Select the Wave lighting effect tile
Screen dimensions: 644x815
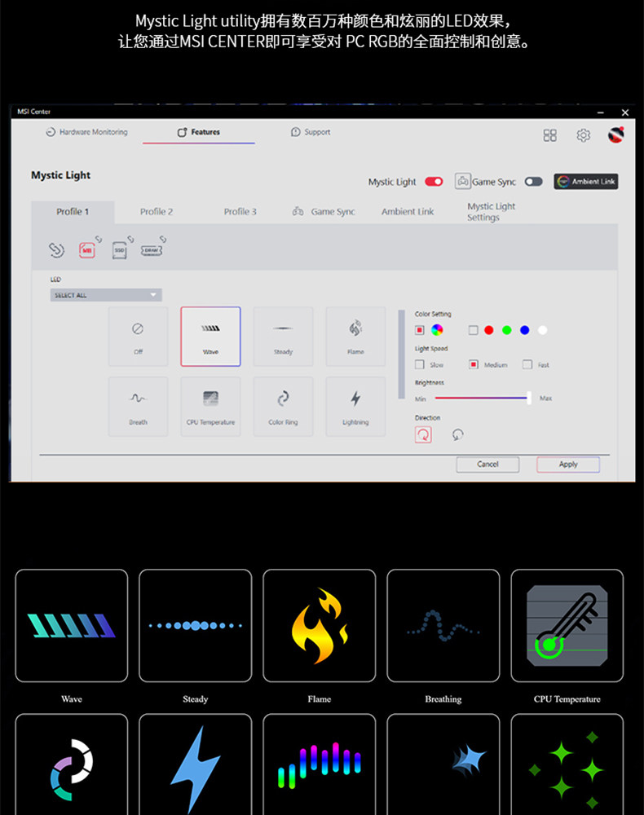pyautogui.click(x=210, y=337)
